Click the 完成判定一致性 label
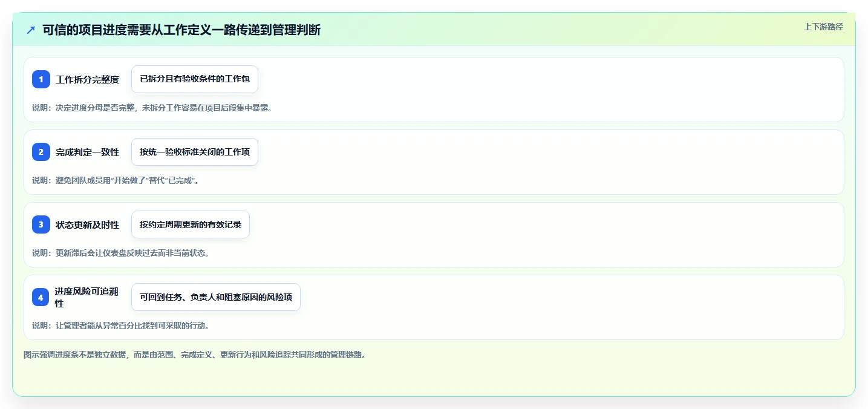This screenshot has height=409, width=868. click(x=88, y=152)
